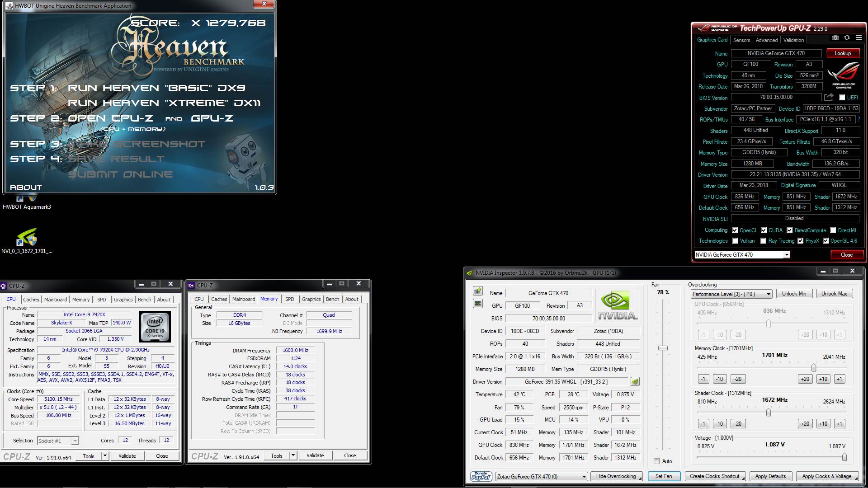Toggle PhysX checkbox in GPU-Z
868x488 pixels.
[800, 241]
